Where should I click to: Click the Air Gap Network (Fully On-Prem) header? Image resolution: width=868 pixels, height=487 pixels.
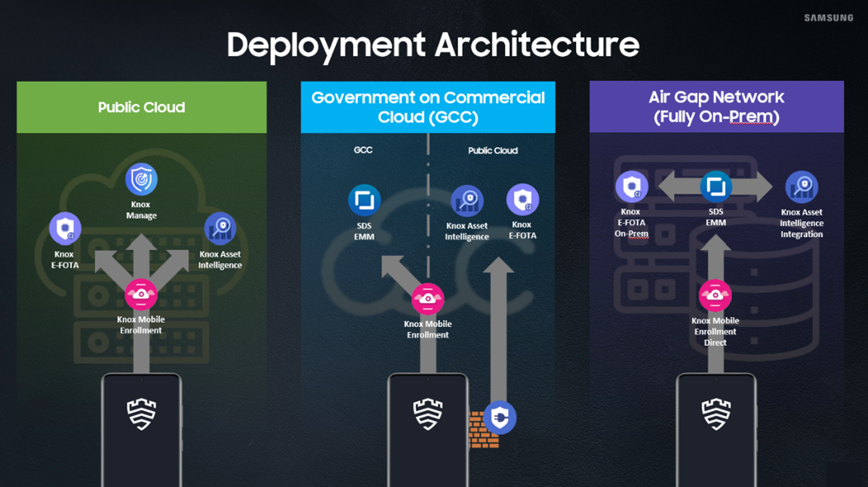point(716,106)
